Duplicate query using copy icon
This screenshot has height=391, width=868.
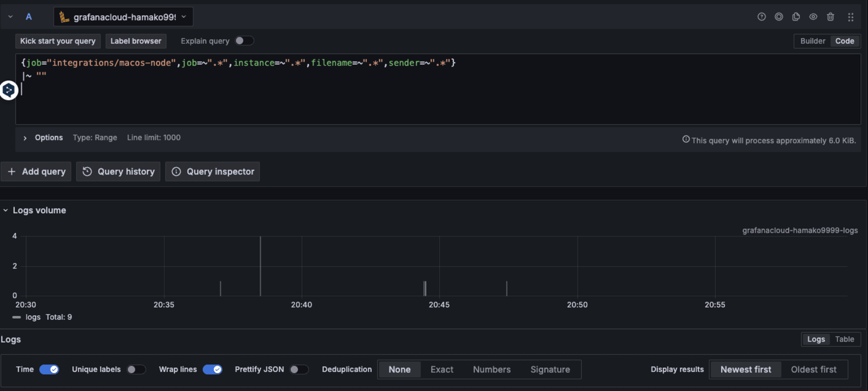click(796, 17)
